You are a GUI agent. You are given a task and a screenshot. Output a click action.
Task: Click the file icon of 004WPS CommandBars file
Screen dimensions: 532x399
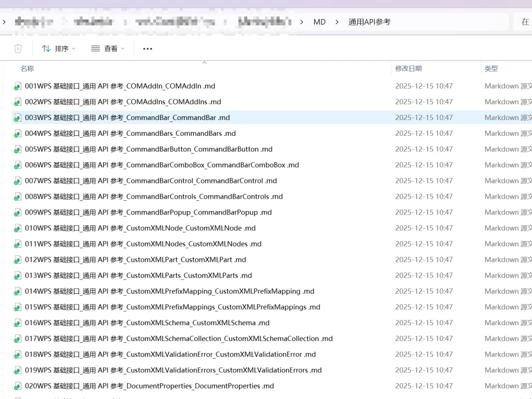click(18, 133)
